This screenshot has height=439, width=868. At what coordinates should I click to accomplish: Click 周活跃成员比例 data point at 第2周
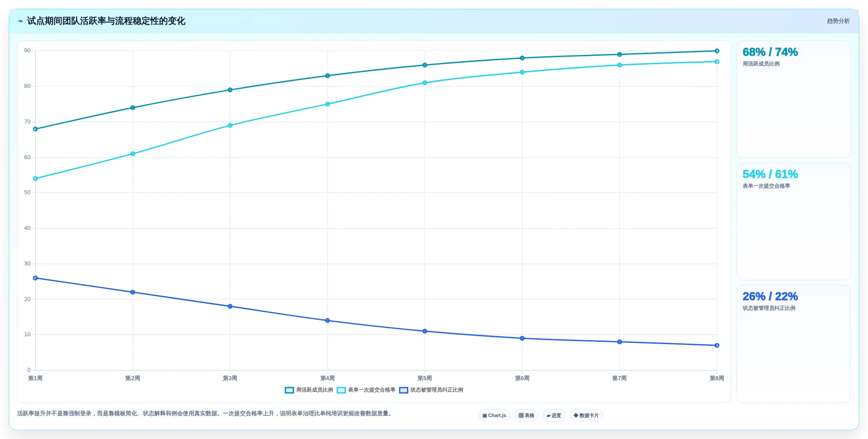[x=133, y=108]
